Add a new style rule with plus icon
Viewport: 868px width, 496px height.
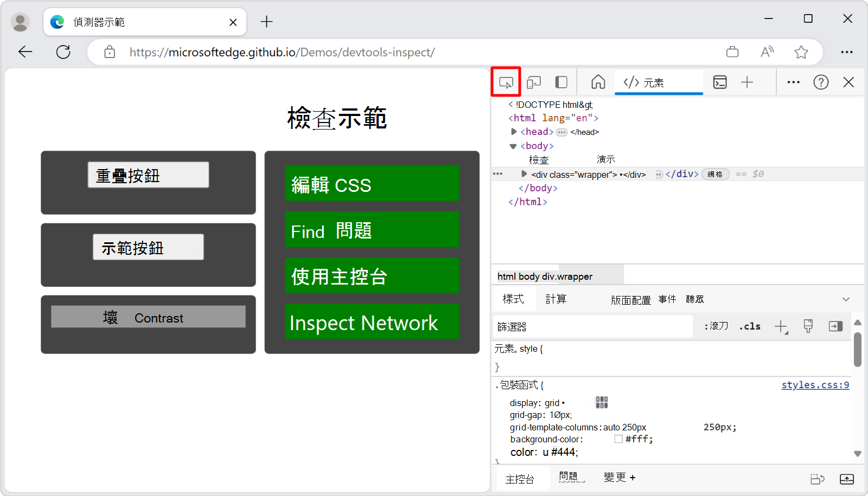781,326
